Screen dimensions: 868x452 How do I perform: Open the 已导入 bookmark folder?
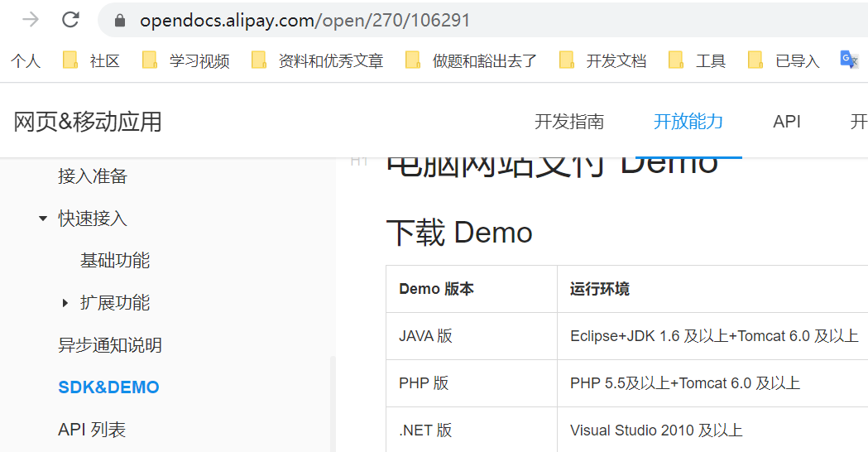[784, 60]
